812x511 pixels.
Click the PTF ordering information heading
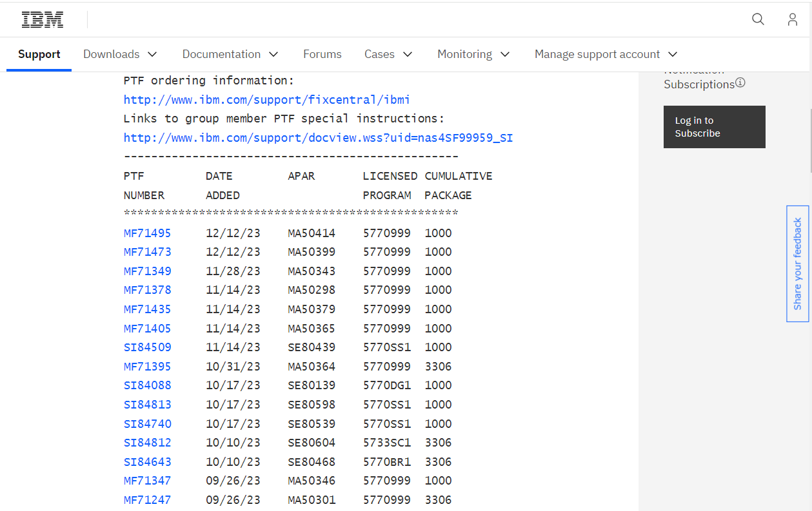(209, 81)
